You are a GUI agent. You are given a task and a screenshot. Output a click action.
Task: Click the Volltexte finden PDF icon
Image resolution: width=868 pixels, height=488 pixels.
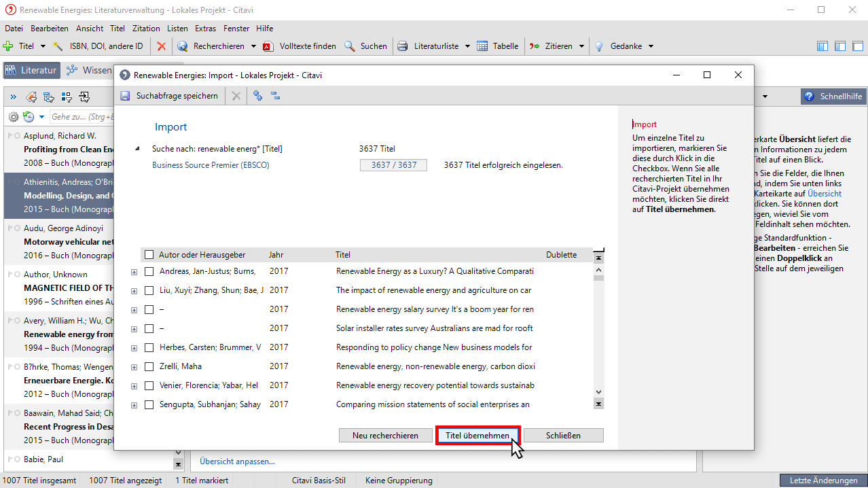click(268, 46)
